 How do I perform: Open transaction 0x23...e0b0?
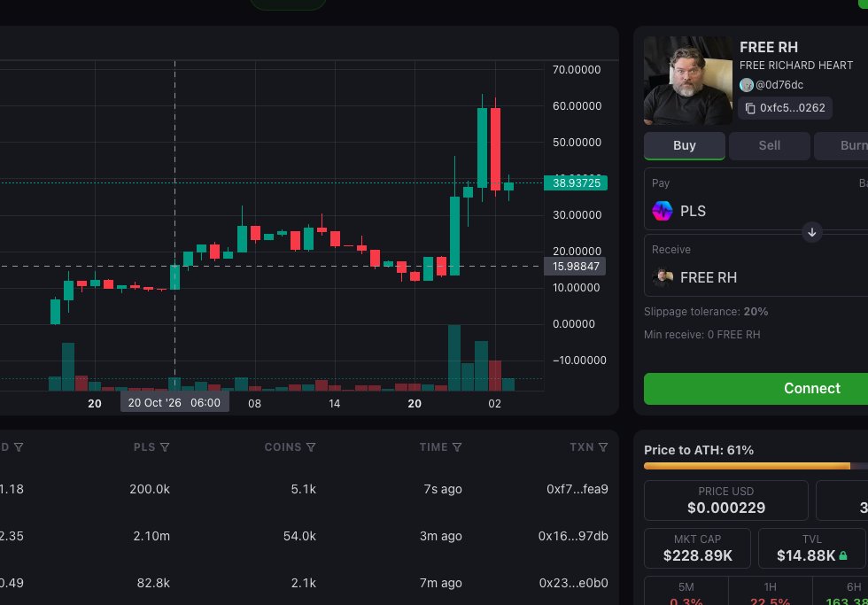[x=574, y=584]
